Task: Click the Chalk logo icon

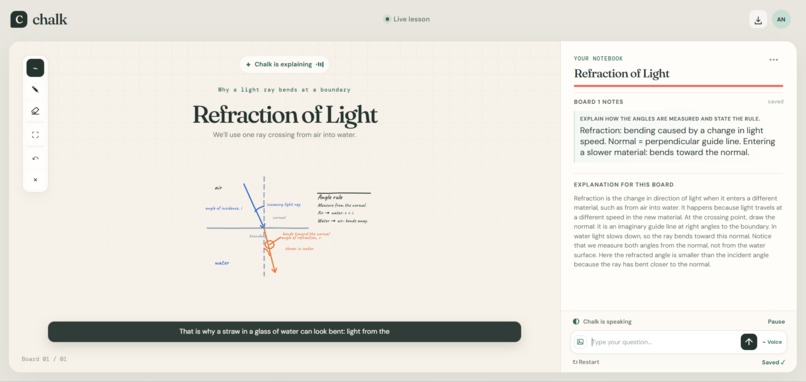Action: 19,20
